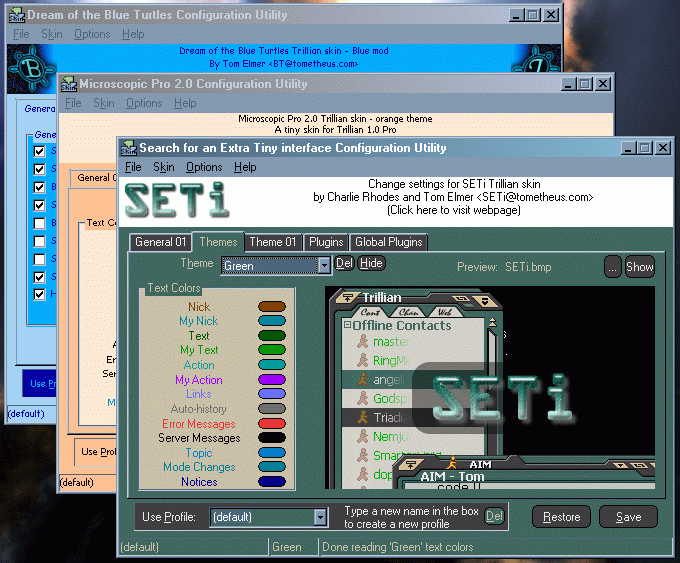Screen dimensions: 680x563
Task: Open Skin menu in Blue Turtles window
Action: point(52,34)
